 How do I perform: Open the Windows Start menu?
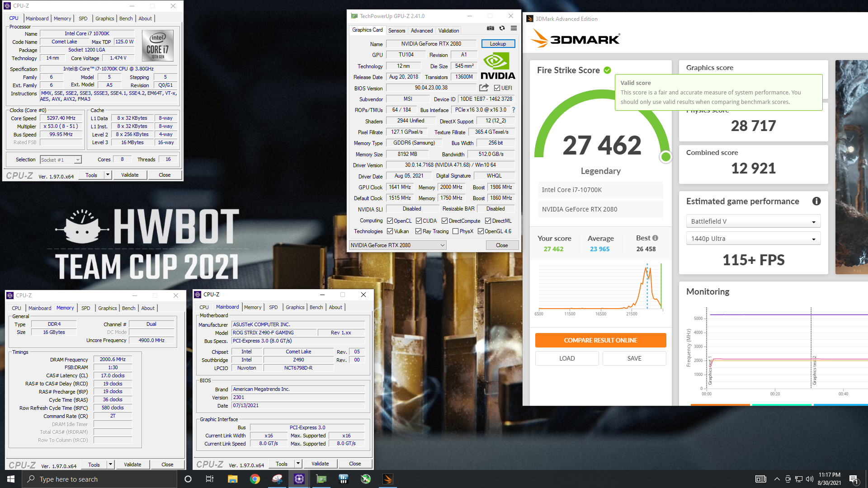tap(11, 479)
